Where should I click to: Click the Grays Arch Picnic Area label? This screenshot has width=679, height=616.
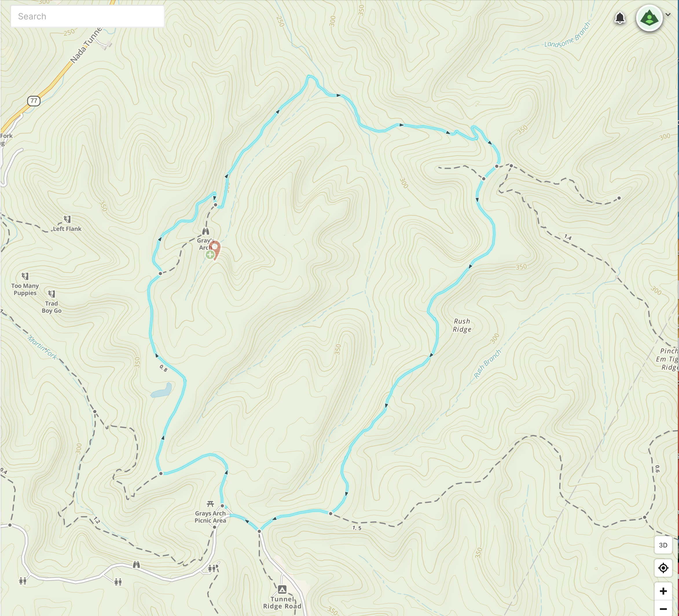210,517
